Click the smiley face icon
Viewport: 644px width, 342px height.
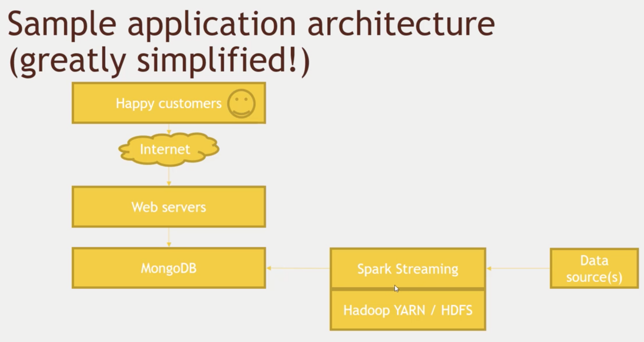coord(241,103)
